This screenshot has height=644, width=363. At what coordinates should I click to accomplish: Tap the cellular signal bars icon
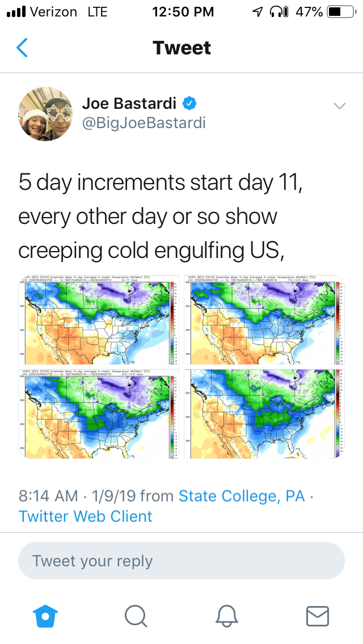(15, 12)
